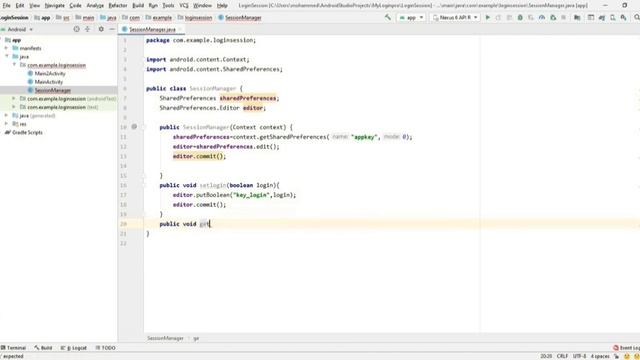Open the Refactor menu

tap(118, 6)
